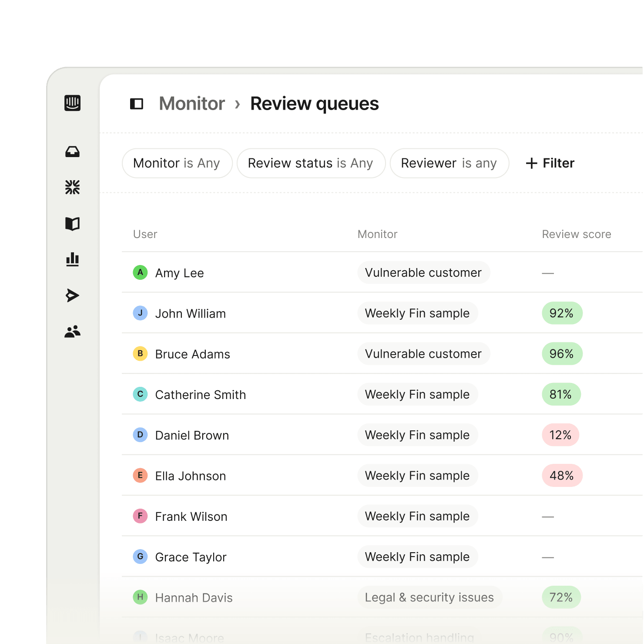Open the 'Reviewer is any' filter
644x644 pixels.
pos(449,163)
